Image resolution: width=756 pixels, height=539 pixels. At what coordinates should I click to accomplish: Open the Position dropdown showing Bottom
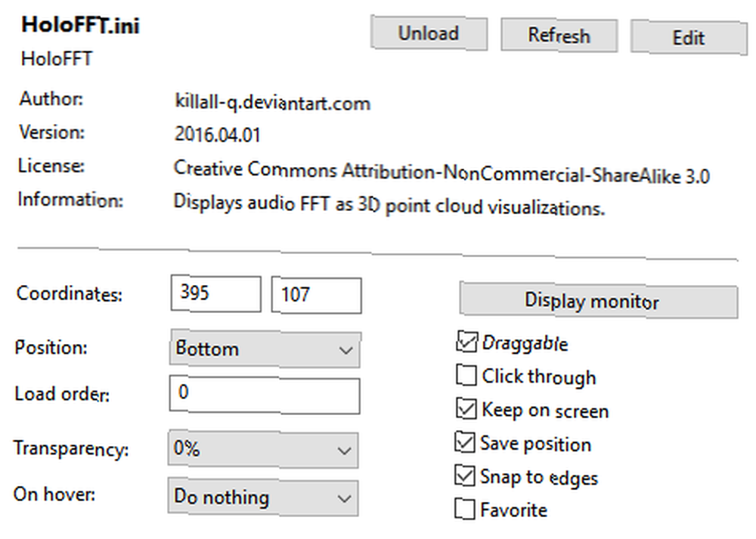click(x=265, y=349)
